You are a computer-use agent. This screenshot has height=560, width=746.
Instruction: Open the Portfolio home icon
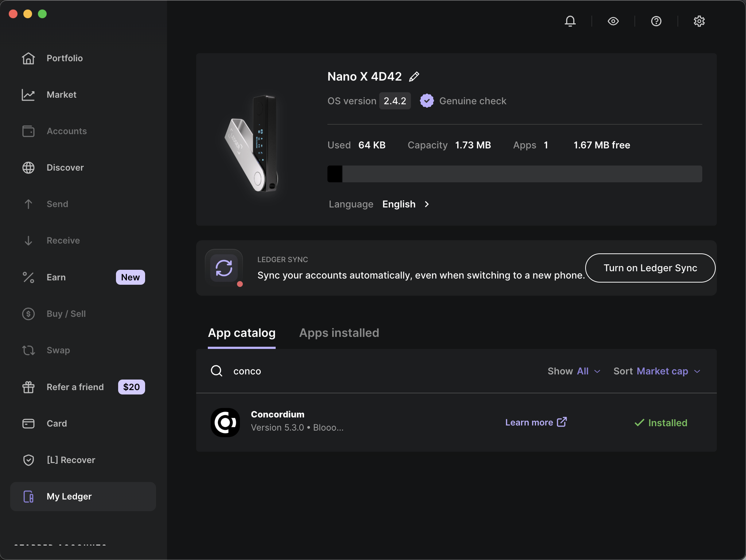click(x=28, y=58)
